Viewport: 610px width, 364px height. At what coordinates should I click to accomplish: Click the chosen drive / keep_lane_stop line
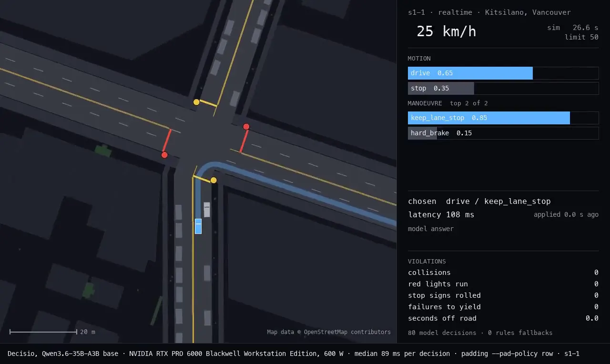coord(479,202)
